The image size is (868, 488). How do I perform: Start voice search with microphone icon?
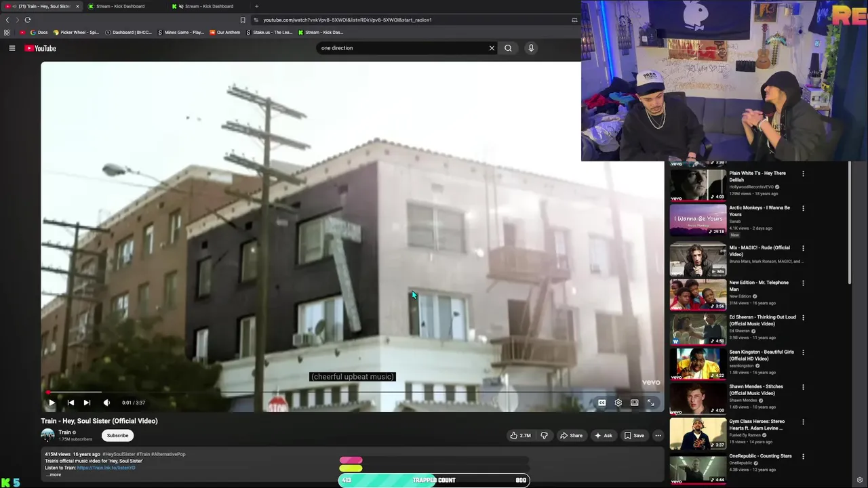click(x=531, y=48)
